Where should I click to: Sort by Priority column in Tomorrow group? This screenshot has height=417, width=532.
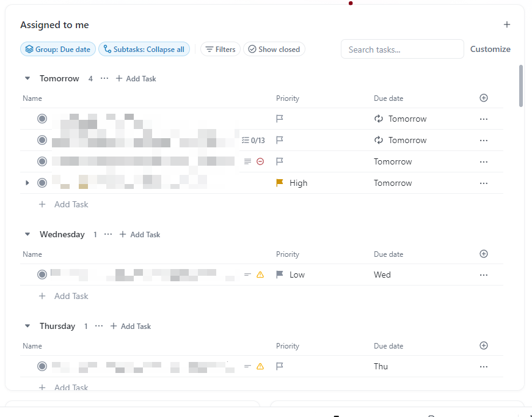tap(287, 98)
